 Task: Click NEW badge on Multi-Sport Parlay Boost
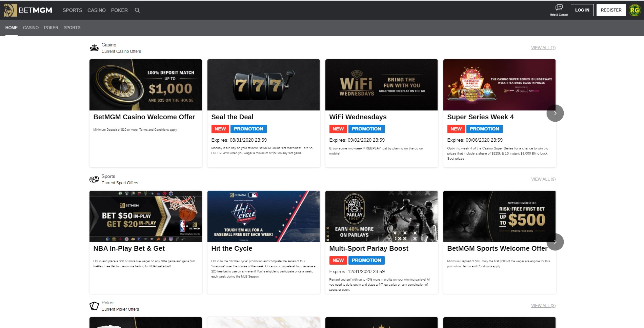[x=338, y=260]
